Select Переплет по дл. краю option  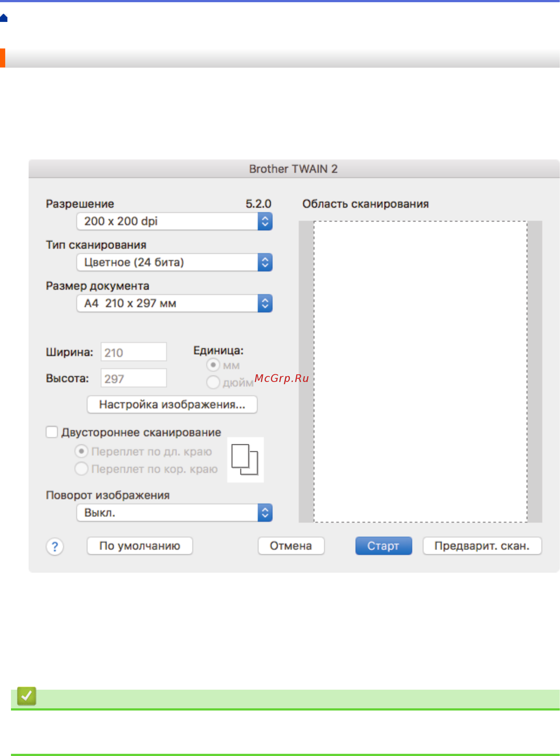point(81,451)
